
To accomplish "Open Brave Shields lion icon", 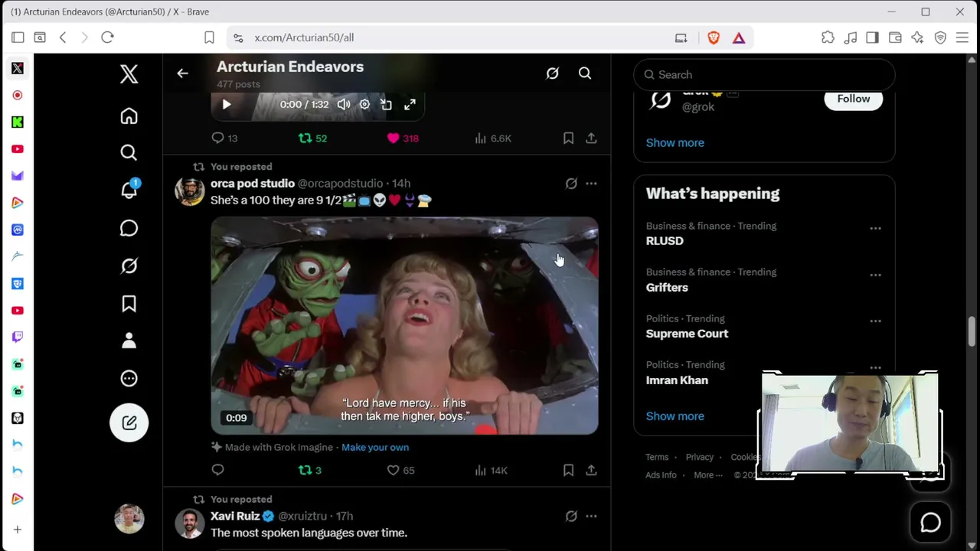I will tap(714, 37).
